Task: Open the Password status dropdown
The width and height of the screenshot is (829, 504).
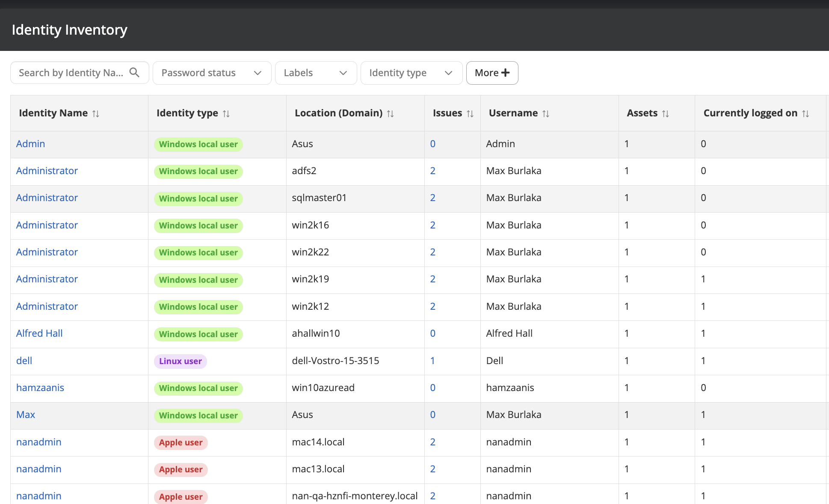Action: point(212,73)
